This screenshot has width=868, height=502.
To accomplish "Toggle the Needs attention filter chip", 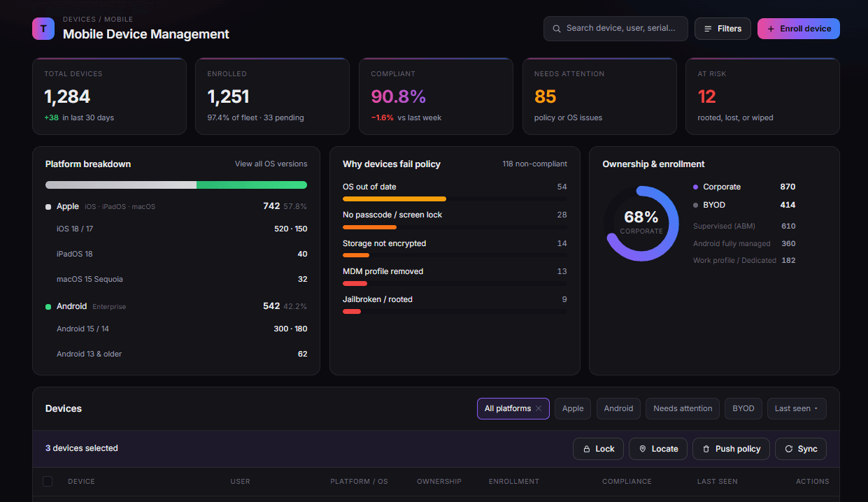I will pos(683,408).
